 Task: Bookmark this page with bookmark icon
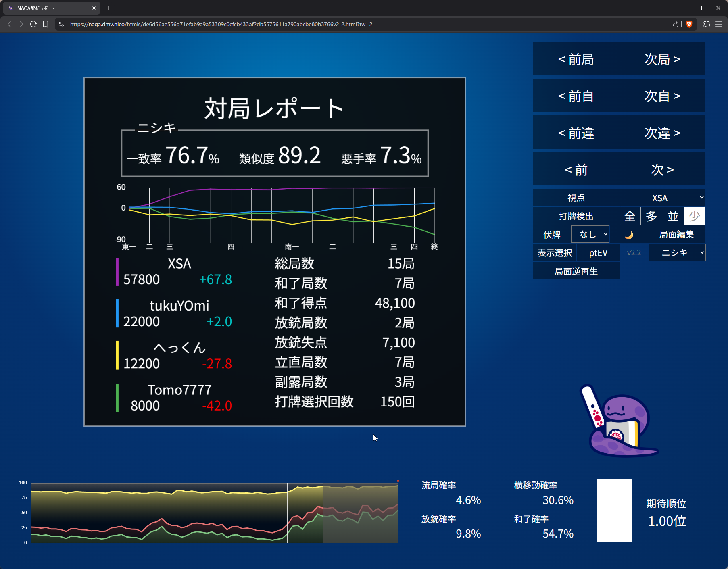pos(46,24)
